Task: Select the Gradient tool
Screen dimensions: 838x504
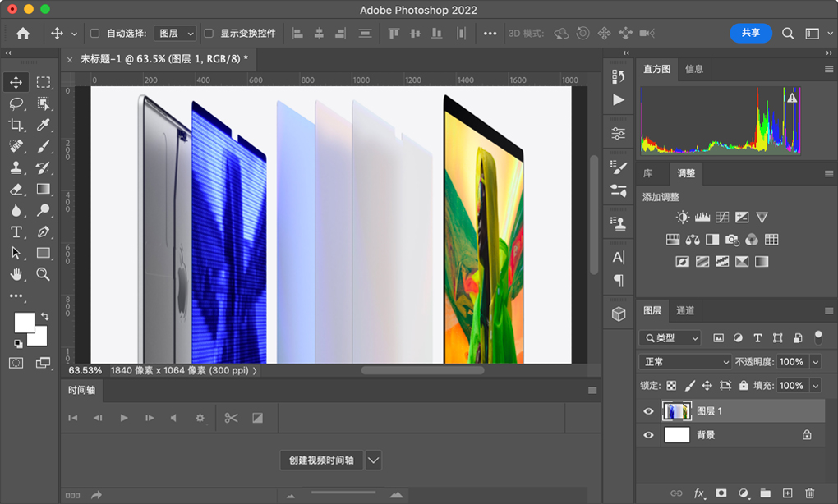Action: (44, 189)
